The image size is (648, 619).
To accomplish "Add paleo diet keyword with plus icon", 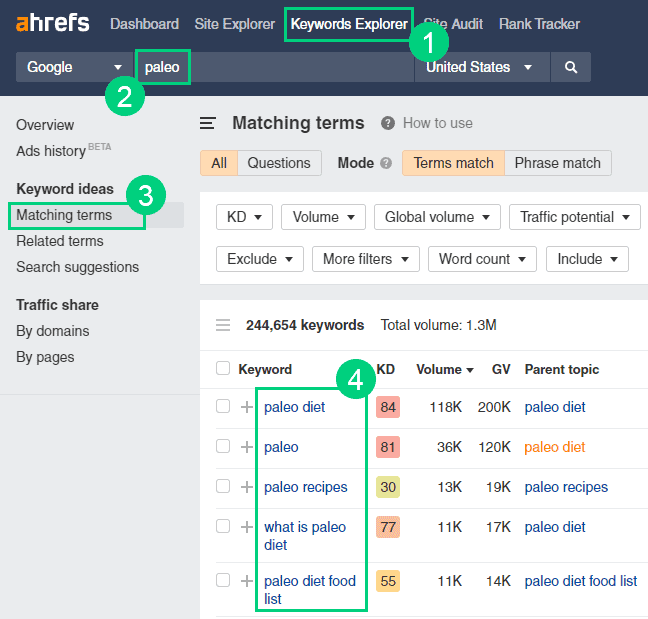I will [247, 407].
